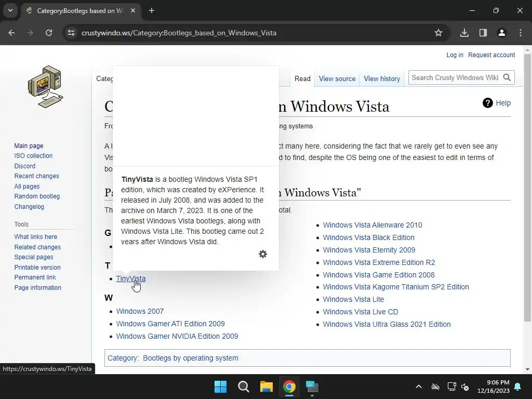Image resolution: width=532 pixels, height=399 pixels.
Task: Open What links here
Action: click(36, 237)
